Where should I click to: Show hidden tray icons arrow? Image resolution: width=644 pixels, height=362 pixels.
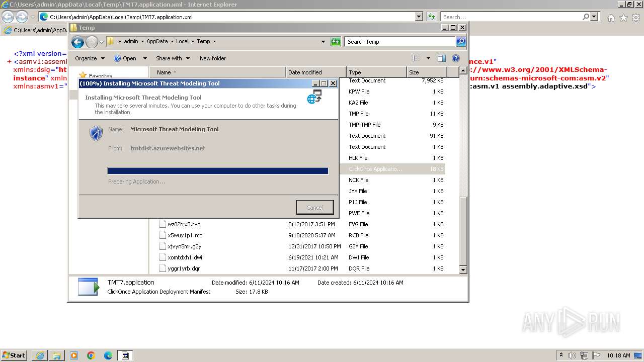tap(561, 355)
